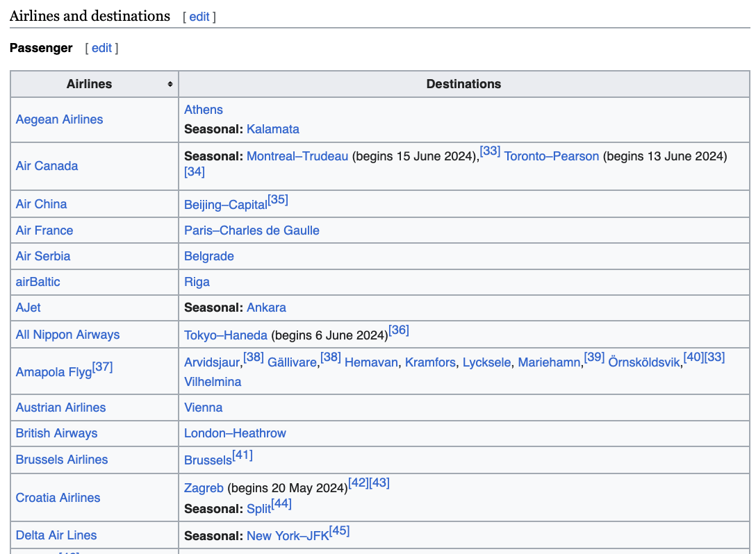The height and width of the screenshot is (554, 756).
Task: Follow the Vienna destination link
Action: pos(204,408)
